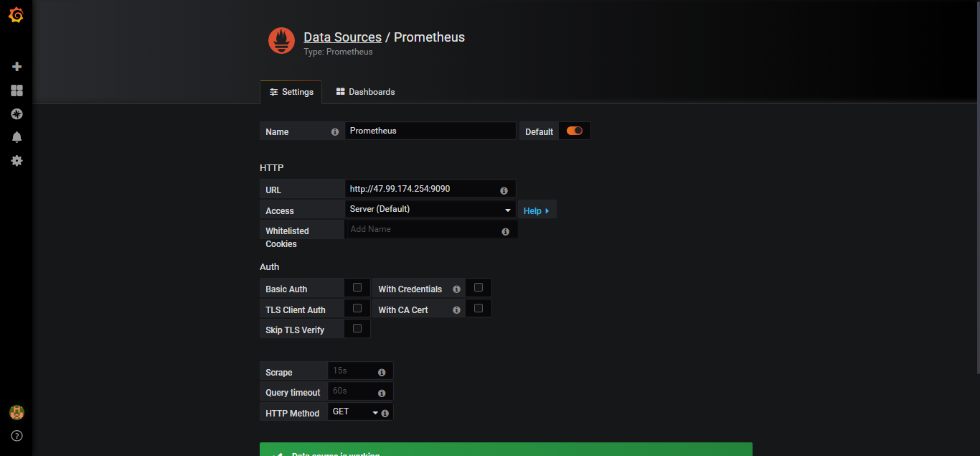Open the Create plus menu in the sidebar

pyautogui.click(x=17, y=67)
